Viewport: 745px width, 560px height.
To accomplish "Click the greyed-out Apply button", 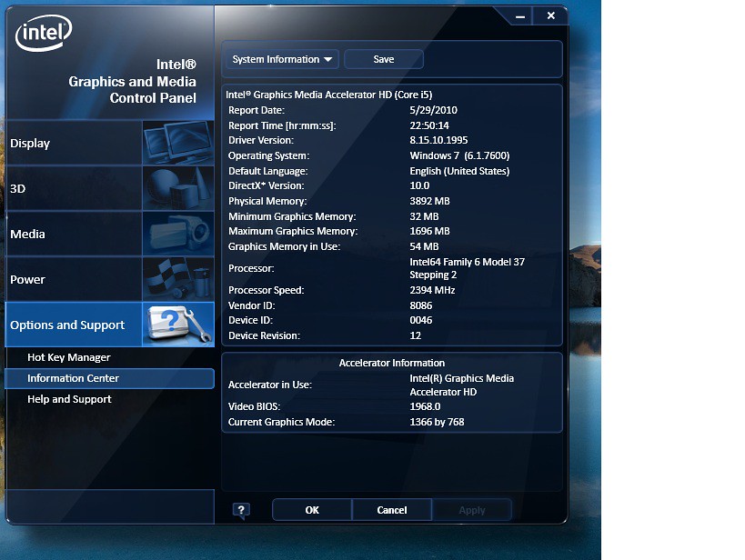I will 472,510.
